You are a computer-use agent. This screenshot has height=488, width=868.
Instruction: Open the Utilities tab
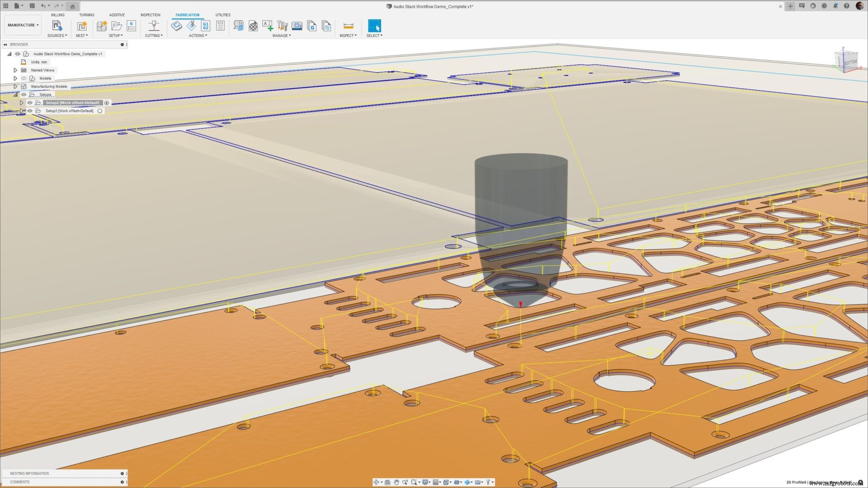[223, 14]
